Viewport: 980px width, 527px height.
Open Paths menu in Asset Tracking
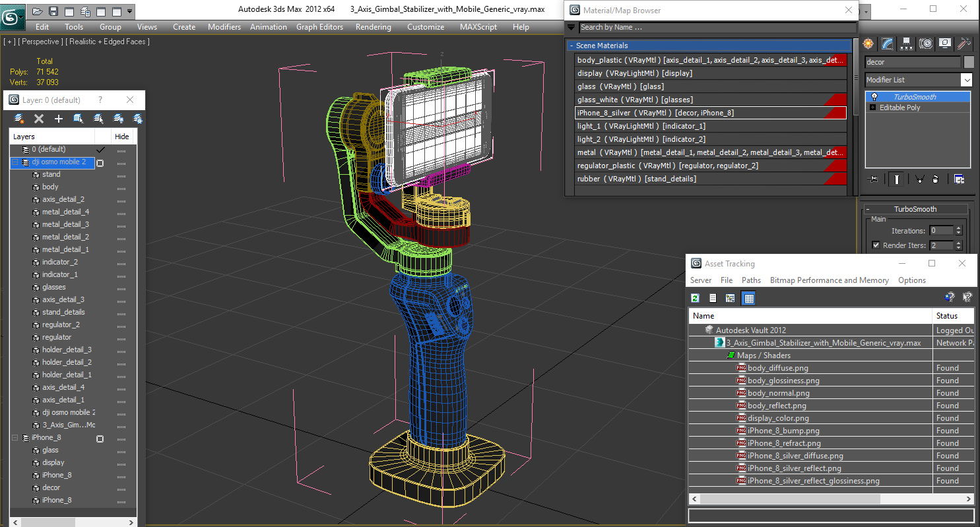tap(751, 280)
